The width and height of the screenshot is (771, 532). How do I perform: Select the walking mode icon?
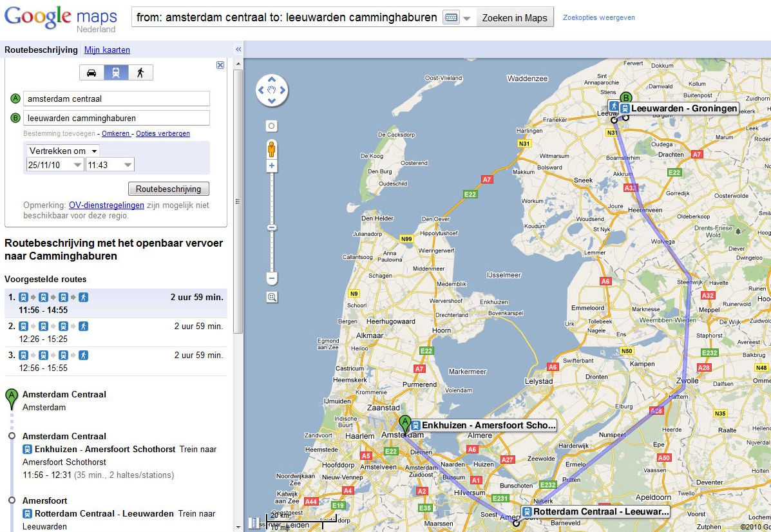(x=140, y=73)
